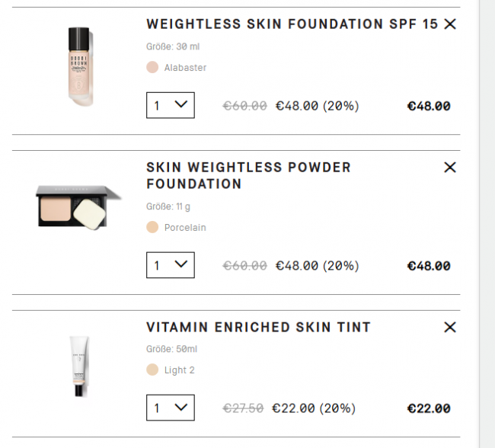Viewport: 495px width, 448px height.
Task: Click the Alabaster shade swatch
Action: (152, 67)
